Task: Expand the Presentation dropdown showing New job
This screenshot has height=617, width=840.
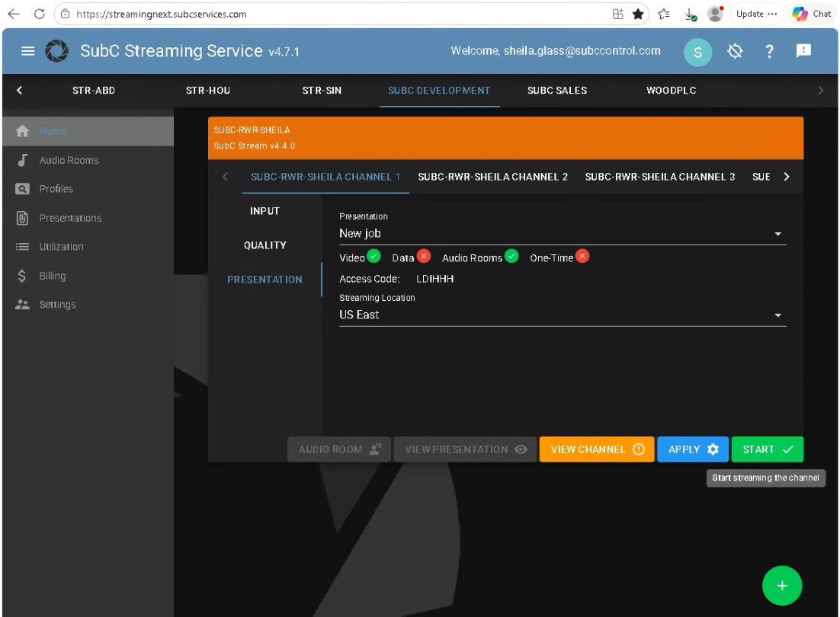Action: [563, 233]
